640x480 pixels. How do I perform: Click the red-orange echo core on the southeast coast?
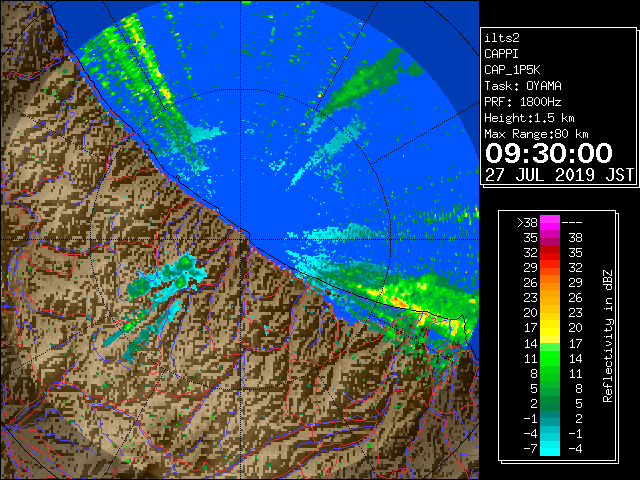(x=398, y=302)
